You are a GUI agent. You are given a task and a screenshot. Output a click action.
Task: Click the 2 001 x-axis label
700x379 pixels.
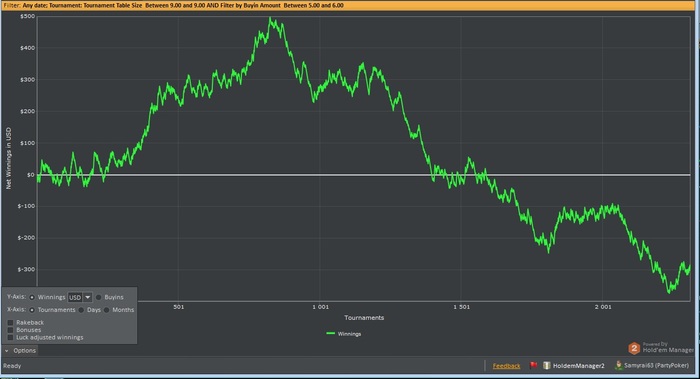click(603, 307)
